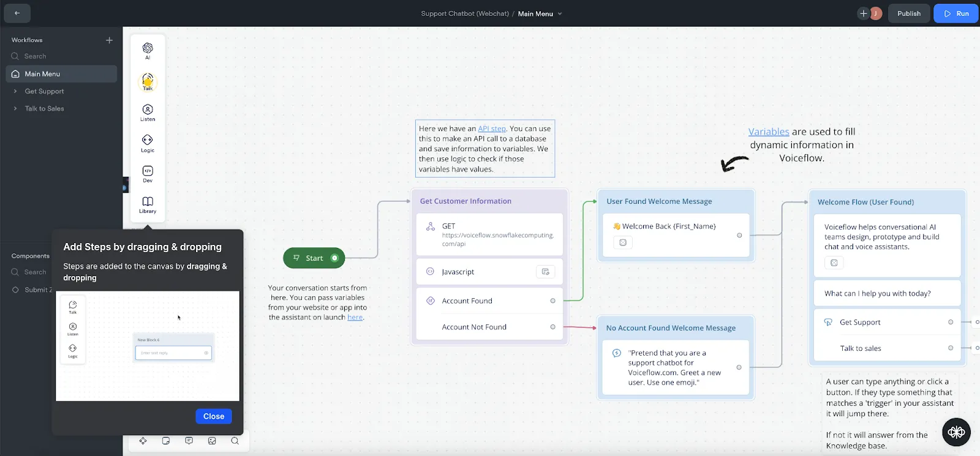Open the Talk steps menu
Image resolution: width=980 pixels, height=456 pixels.
pos(148,82)
